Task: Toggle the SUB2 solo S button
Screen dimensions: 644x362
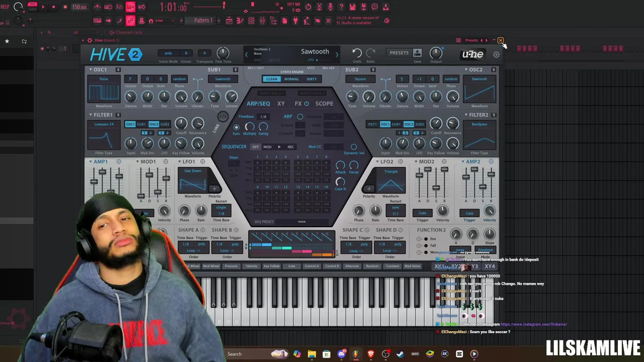Action: (373, 70)
